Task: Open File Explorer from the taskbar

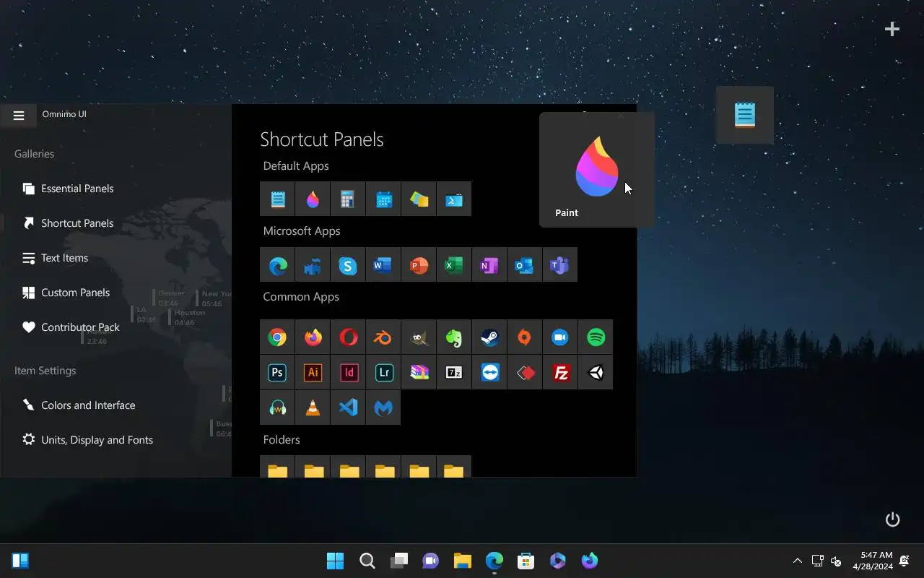Action: point(462,561)
